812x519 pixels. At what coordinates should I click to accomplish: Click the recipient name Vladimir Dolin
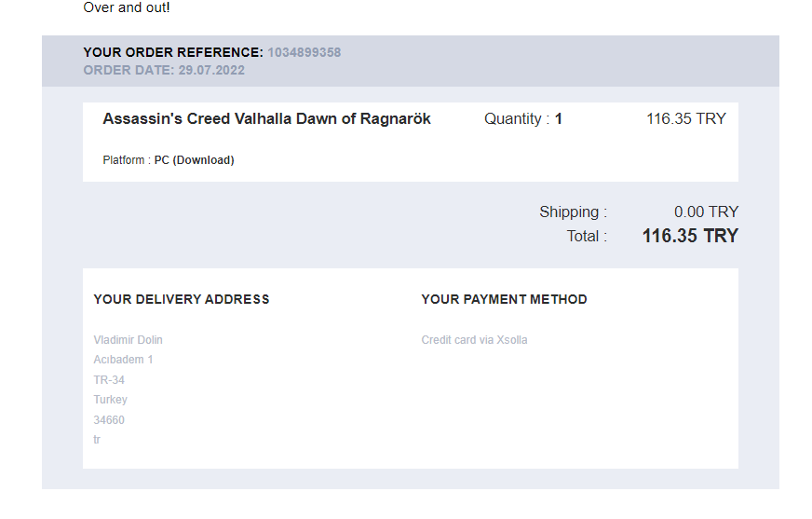tap(129, 340)
